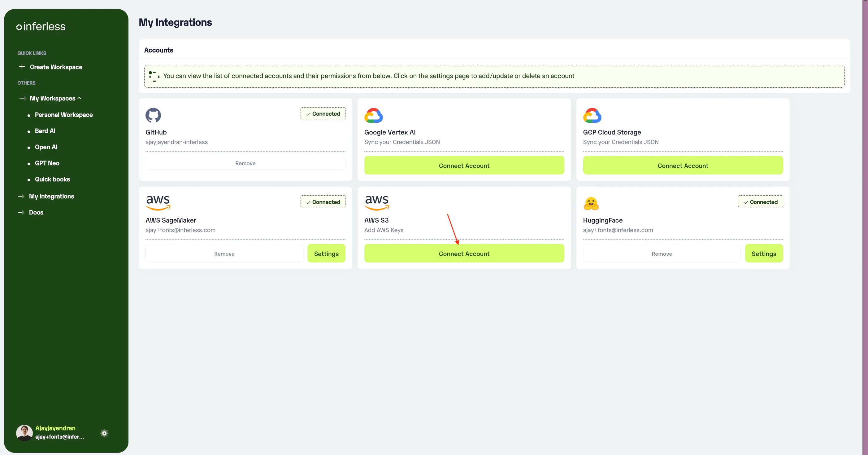Connect Account for Google Vertex AI
Image resolution: width=868 pixels, height=455 pixels.
click(x=464, y=165)
